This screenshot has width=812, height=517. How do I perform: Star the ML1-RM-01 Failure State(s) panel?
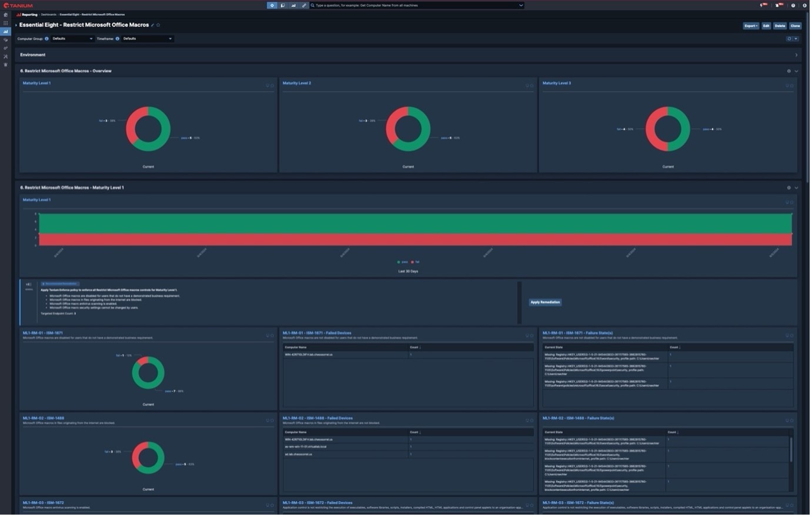792,336
